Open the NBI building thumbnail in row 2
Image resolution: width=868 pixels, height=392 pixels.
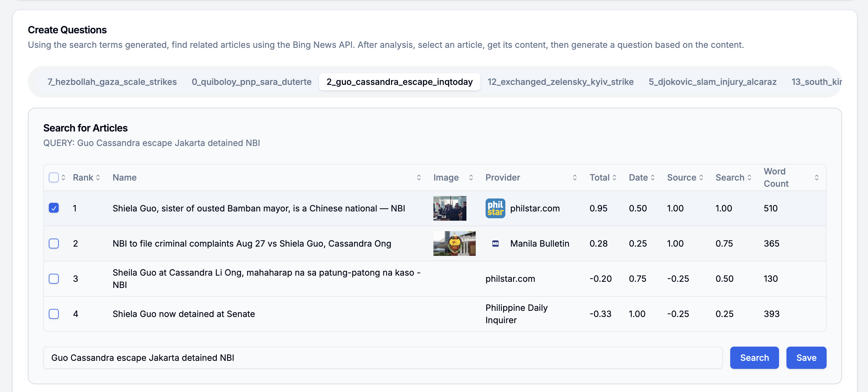click(x=454, y=244)
